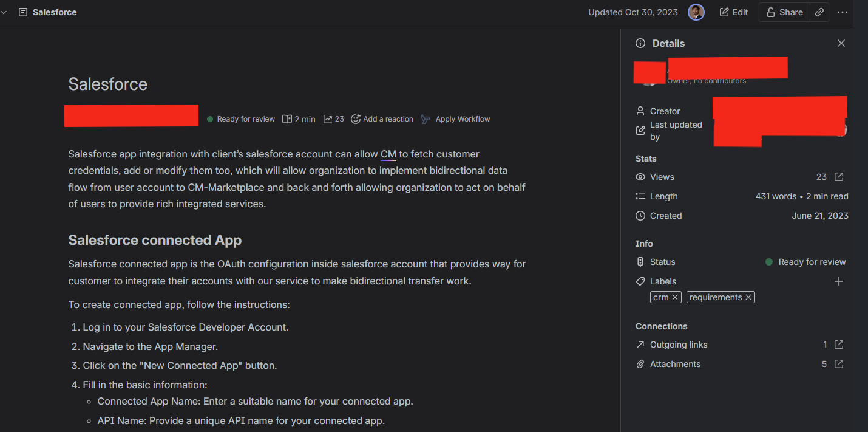This screenshot has height=432, width=868.
Task: Click the June 21, 2023 created date
Action: click(x=820, y=216)
